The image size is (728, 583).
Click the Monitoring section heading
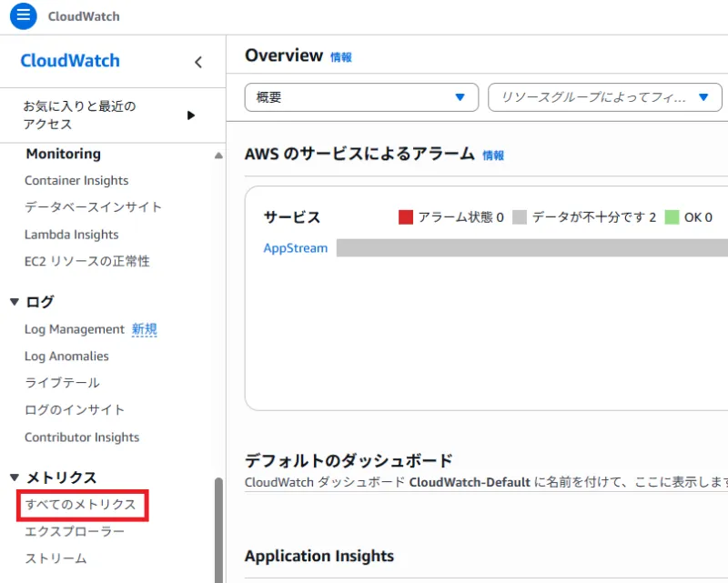(x=64, y=154)
